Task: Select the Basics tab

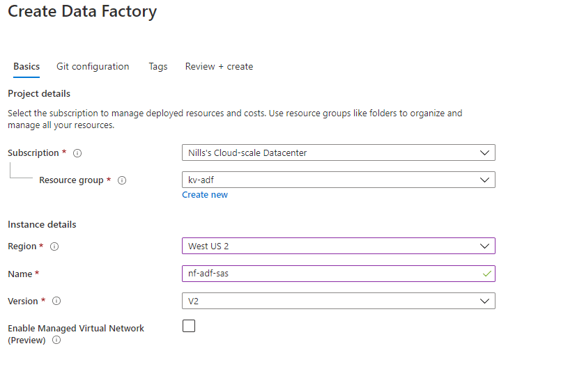Action: pyautogui.click(x=26, y=66)
